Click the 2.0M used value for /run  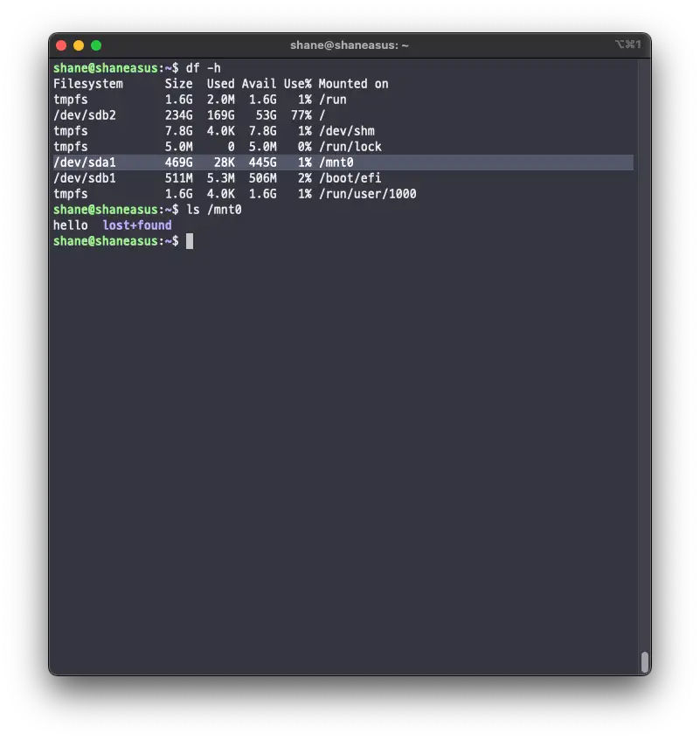point(220,100)
